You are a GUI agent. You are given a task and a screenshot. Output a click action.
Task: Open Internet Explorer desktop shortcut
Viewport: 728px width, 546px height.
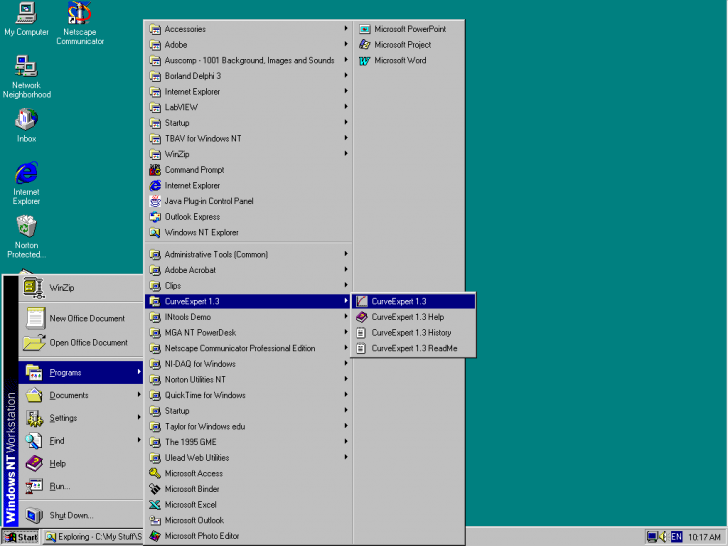coord(26,175)
